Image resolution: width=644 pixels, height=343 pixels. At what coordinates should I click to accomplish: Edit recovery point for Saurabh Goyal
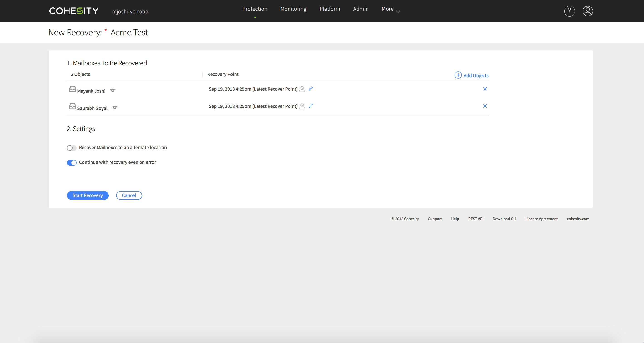[311, 106]
